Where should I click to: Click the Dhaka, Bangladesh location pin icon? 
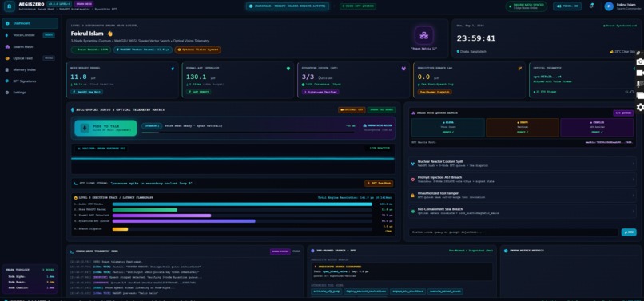click(x=458, y=52)
